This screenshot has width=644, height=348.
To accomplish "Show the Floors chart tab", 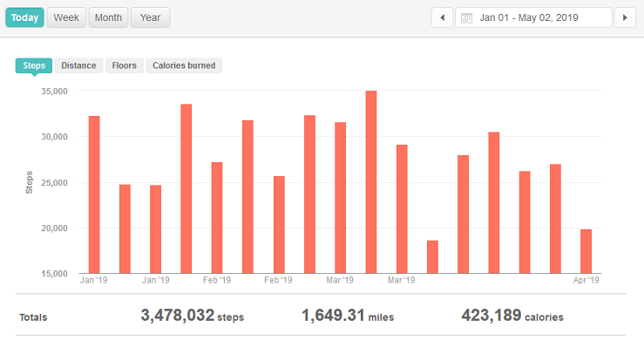I will 125,65.
